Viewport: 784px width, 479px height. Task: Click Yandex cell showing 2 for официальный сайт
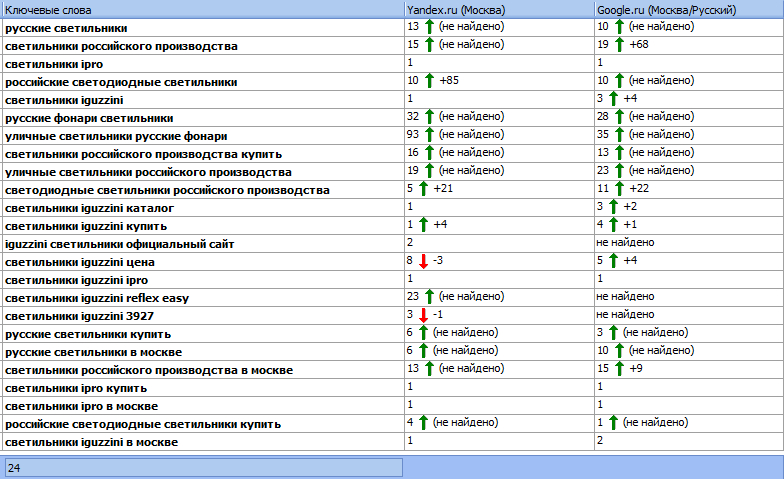[499, 244]
